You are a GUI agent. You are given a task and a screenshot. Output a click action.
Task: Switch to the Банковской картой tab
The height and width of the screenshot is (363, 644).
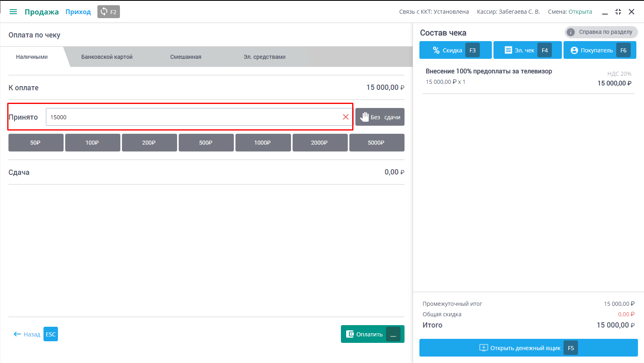(107, 57)
